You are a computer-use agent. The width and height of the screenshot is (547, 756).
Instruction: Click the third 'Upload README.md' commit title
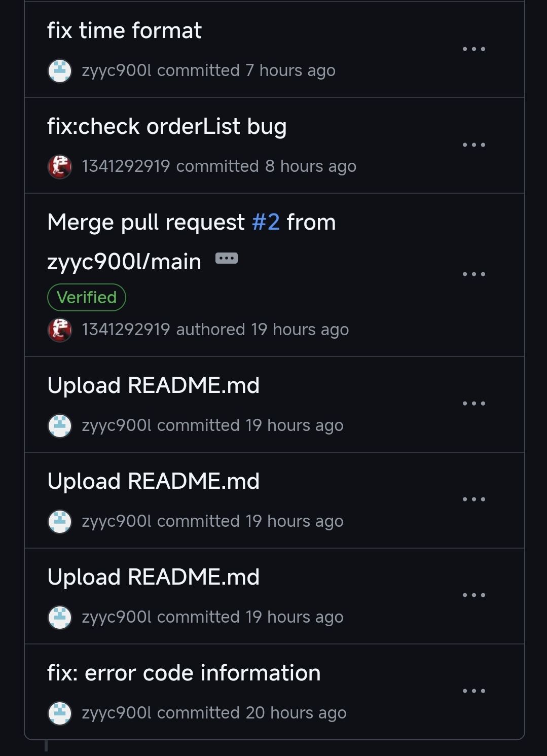[x=153, y=577]
